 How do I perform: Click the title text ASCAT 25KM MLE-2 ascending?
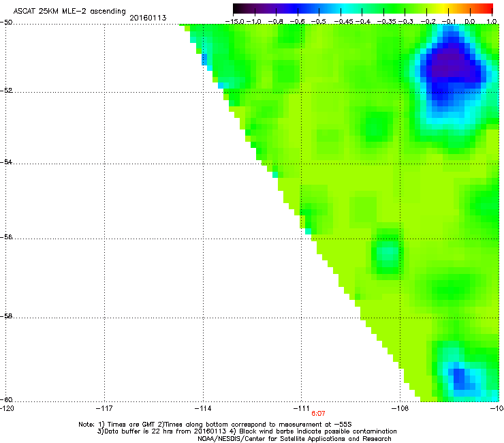tap(69, 11)
